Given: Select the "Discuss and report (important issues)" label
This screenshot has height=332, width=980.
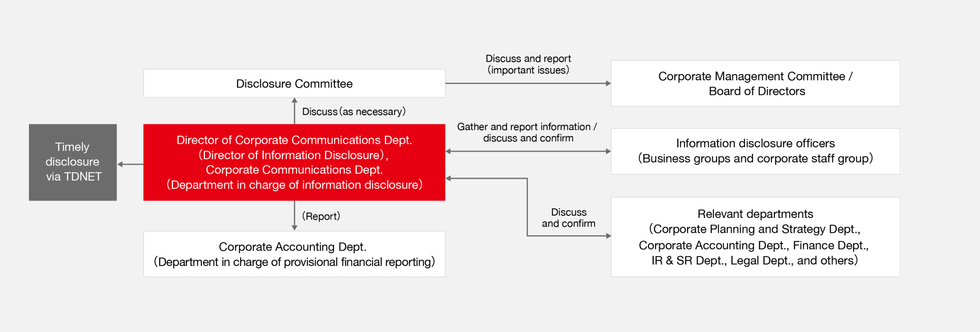Looking at the screenshot, I should click(528, 64).
